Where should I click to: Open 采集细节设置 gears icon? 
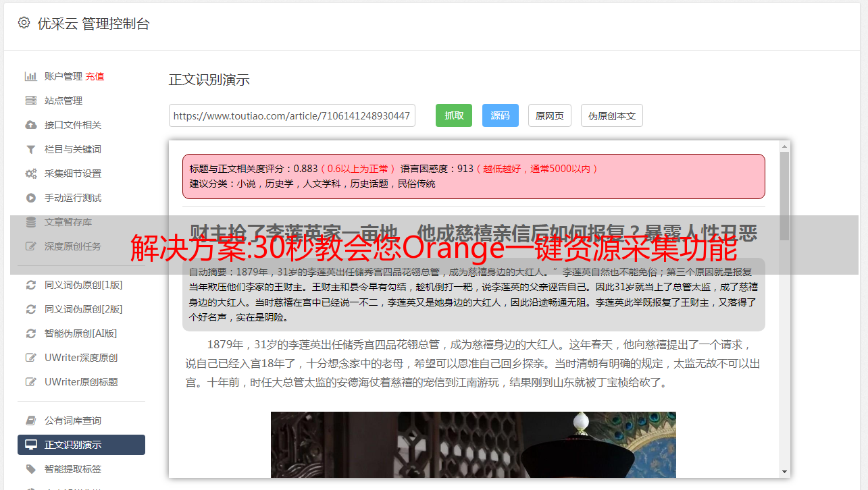coord(30,173)
